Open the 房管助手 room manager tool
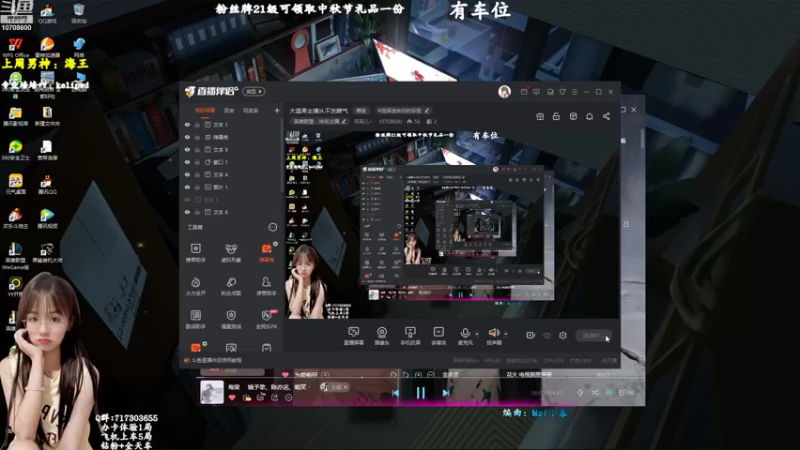Viewport: 800px width, 450px height. click(x=266, y=286)
